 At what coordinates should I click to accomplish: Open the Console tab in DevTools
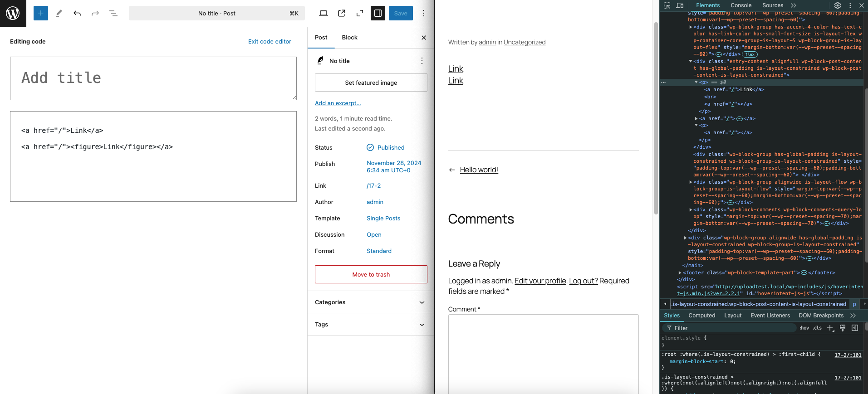(741, 5)
